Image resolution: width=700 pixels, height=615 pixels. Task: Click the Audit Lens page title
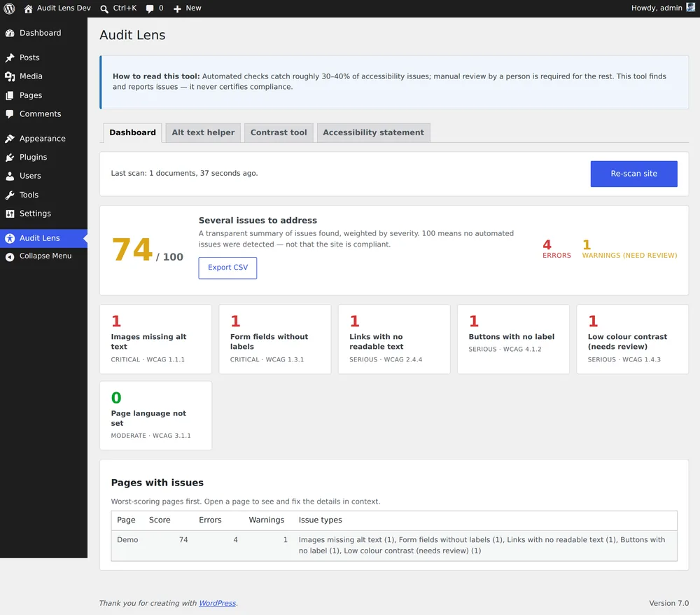point(132,35)
